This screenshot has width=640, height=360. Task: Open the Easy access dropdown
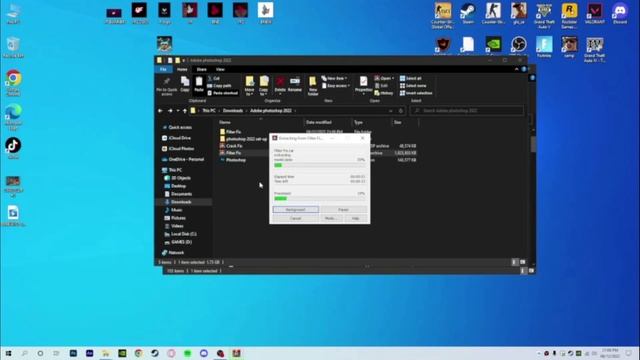pyautogui.click(x=336, y=86)
